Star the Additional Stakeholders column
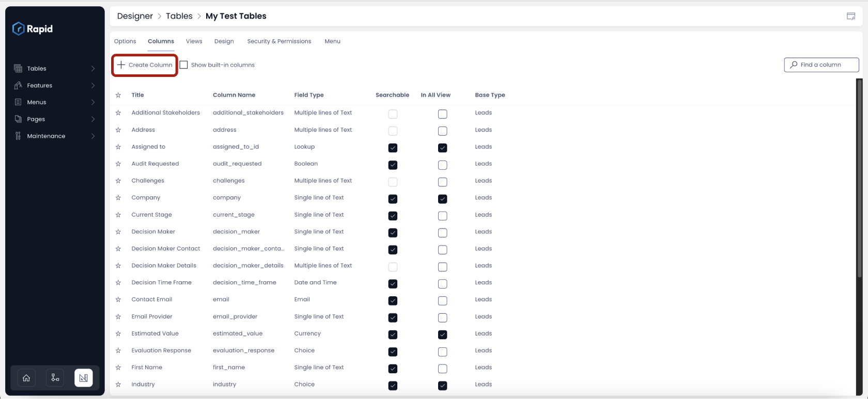 tap(118, 113)
